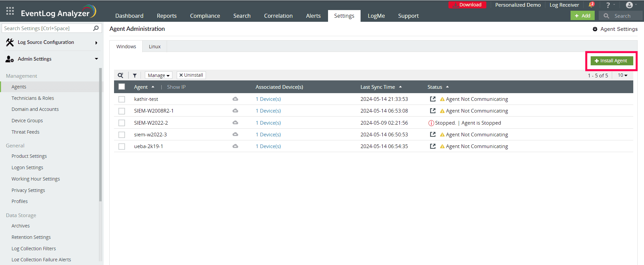The width and height of the screenshot is (644, 265).
Task: Go to the Compliance tab
Action: [205, 16]
